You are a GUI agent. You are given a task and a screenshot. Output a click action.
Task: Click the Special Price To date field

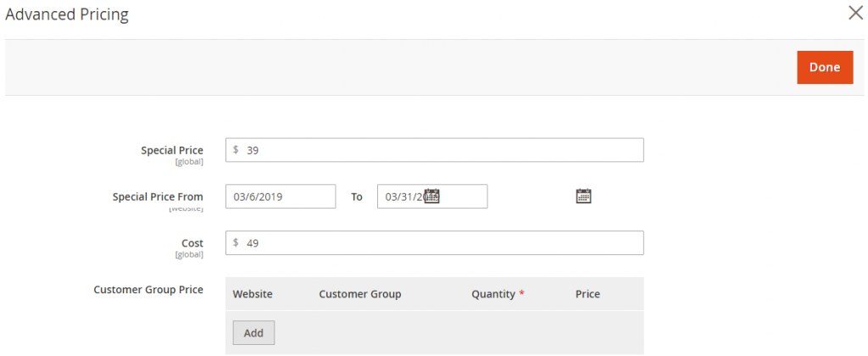432,197
